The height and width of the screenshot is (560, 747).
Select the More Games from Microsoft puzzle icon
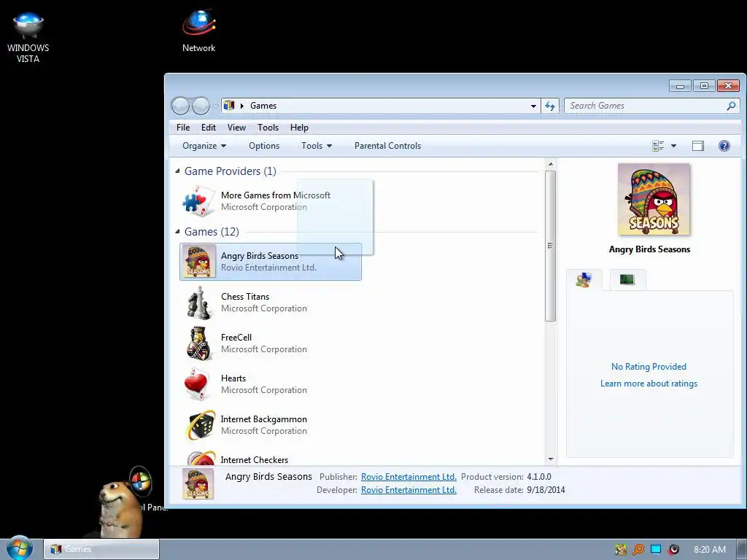click(198, 201)
